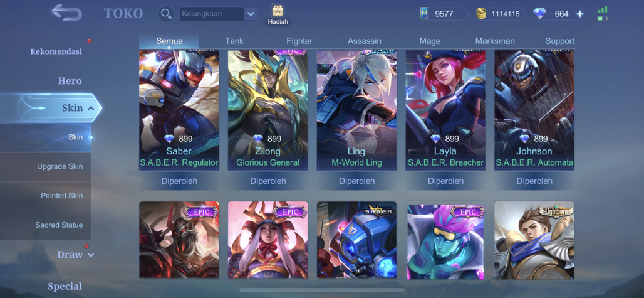Collapse the Skin menu chevron
The image size is (644, 298).
[91, 108]
